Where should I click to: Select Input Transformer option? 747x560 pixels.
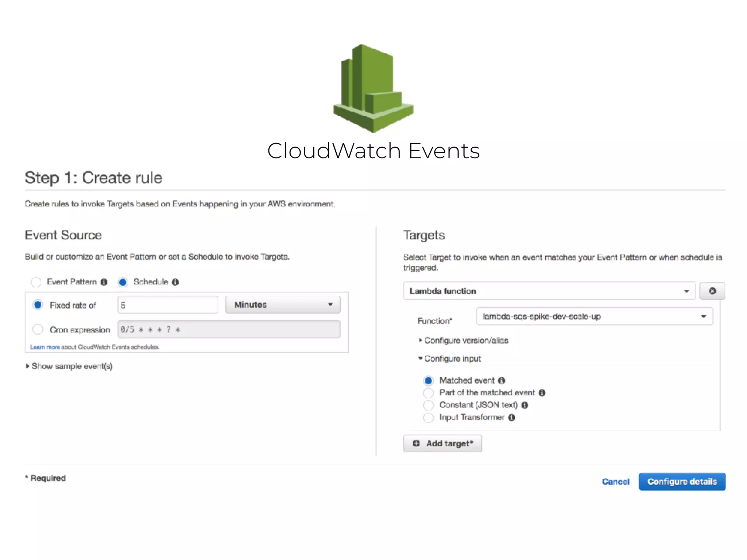429,417
